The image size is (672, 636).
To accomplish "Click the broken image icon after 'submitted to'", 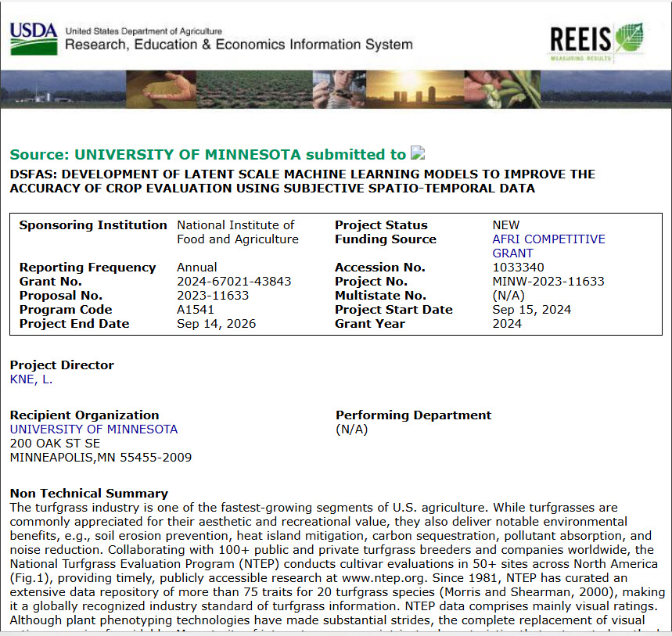I will 418,153.
